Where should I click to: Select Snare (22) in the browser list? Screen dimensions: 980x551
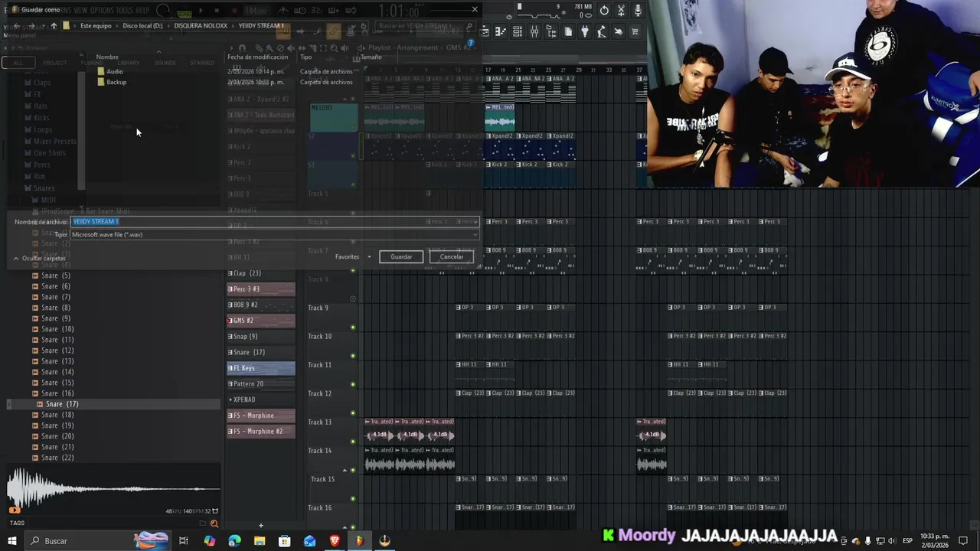click(57, 458)
